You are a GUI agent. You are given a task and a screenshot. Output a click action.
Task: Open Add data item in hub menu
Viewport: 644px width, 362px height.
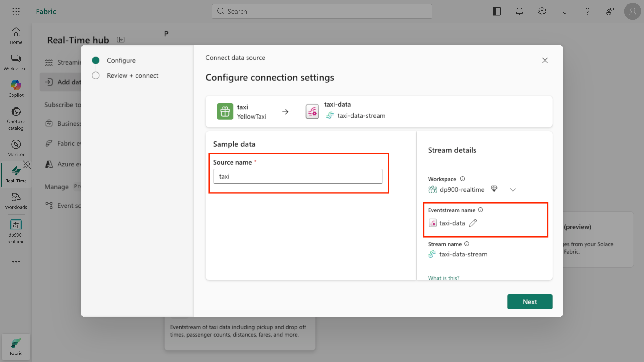60,82
